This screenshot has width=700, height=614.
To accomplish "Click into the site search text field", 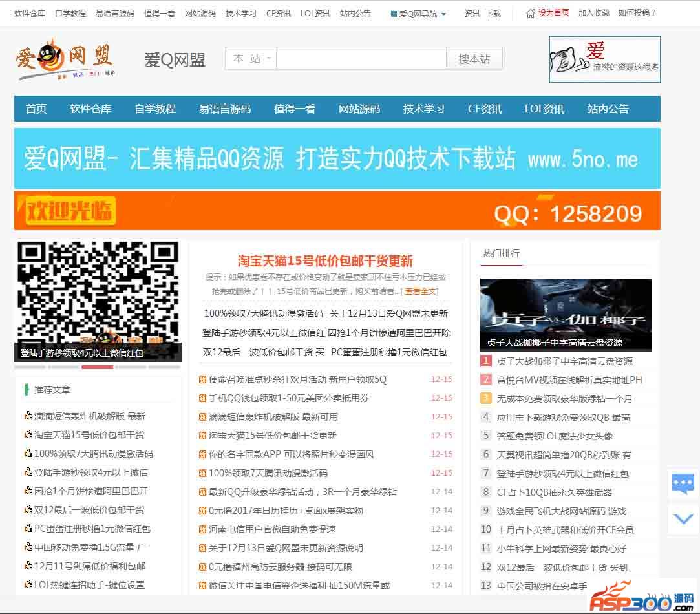I will (x=361, y=59).
